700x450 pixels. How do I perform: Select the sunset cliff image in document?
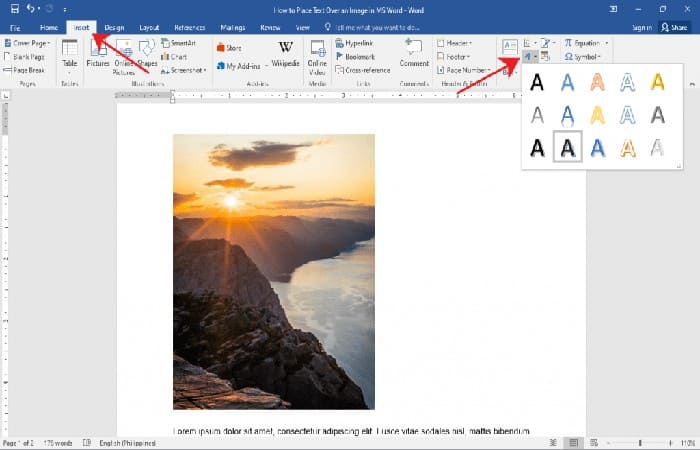pyautogui.click(x=273, y=271)
